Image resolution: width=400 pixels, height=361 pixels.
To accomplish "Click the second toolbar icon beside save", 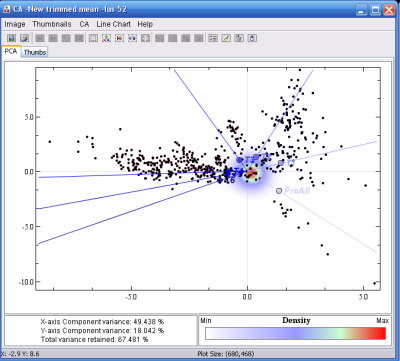I will (25, 38).
